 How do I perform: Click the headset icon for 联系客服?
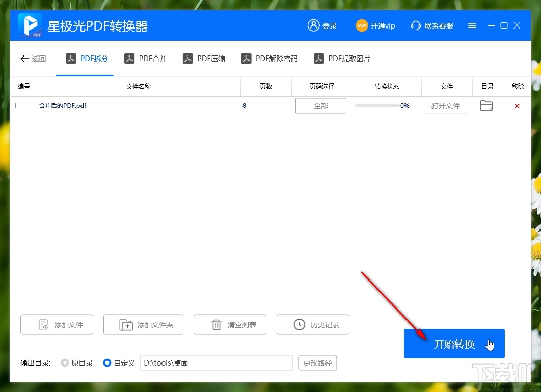416,25
